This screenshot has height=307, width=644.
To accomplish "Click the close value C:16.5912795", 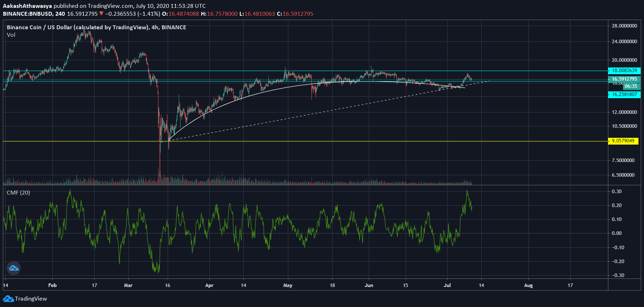I will (295, 14).
